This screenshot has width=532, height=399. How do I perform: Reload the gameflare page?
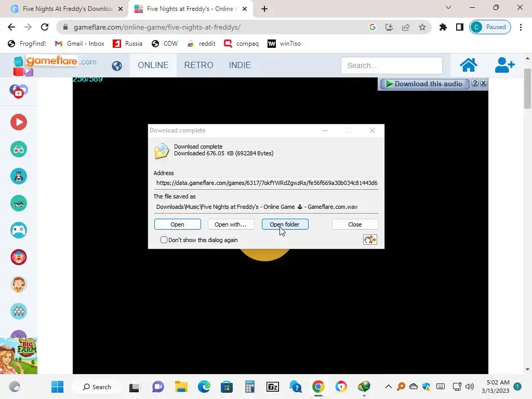coord(45,27)
